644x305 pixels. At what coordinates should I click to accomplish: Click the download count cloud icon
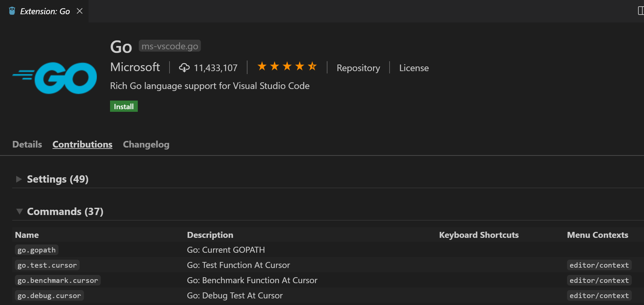[x=184, y=68]
